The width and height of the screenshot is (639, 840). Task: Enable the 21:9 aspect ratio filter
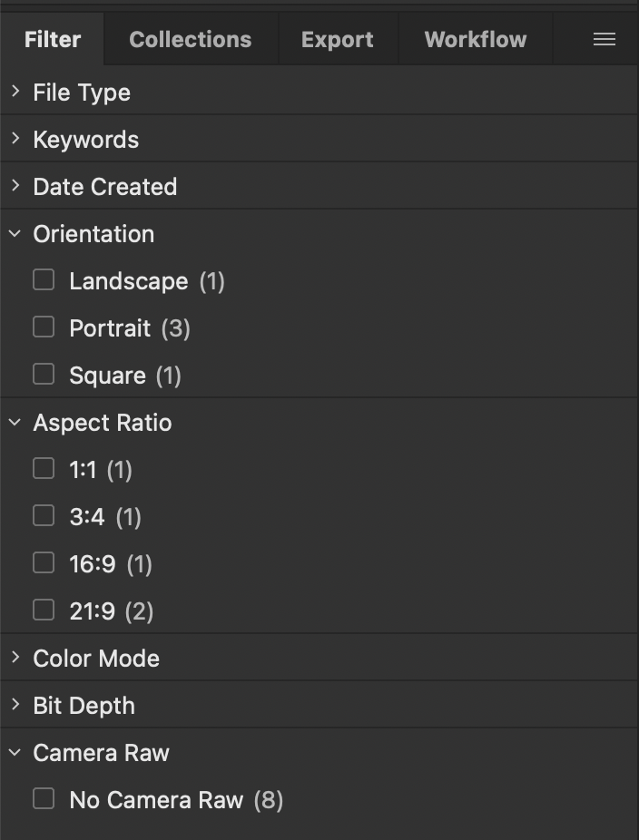click(43, 610)
